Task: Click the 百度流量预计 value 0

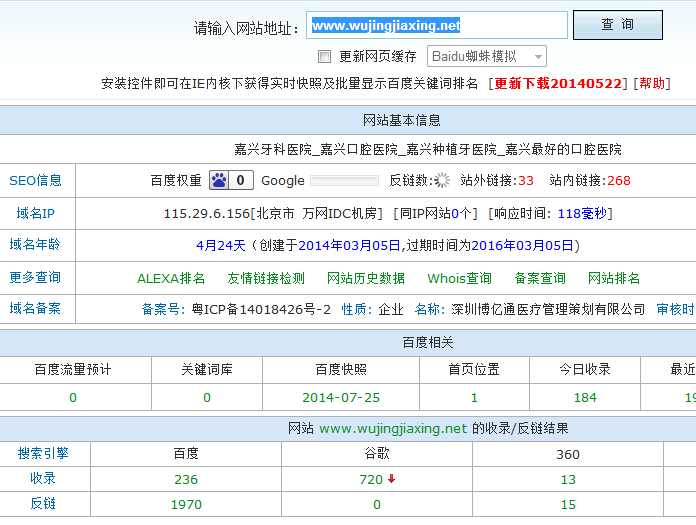Action: (x=73, y=398)
